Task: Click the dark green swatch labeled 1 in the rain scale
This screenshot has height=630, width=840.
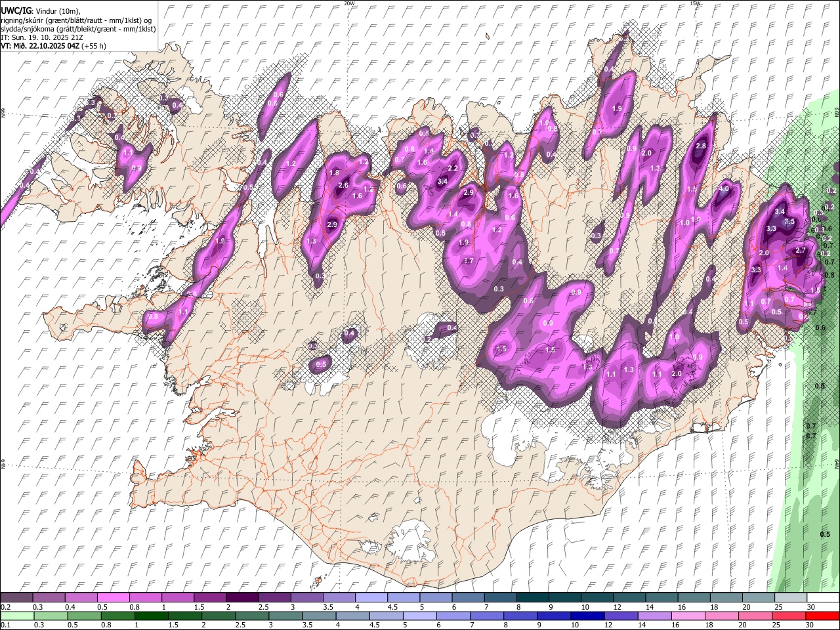Action: [151, 616]
